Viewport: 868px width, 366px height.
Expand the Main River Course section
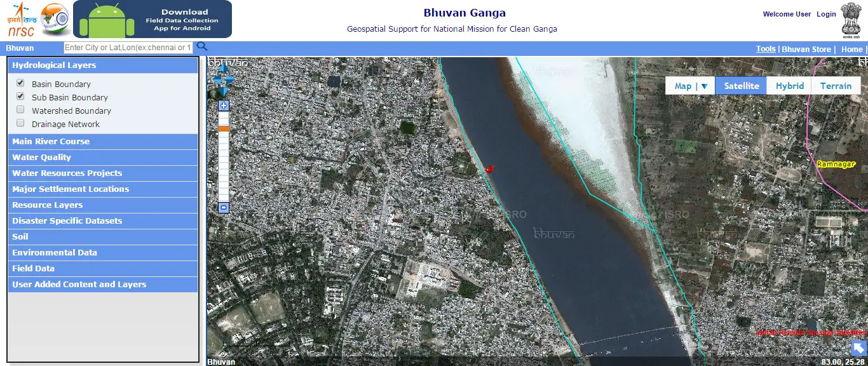103,142
